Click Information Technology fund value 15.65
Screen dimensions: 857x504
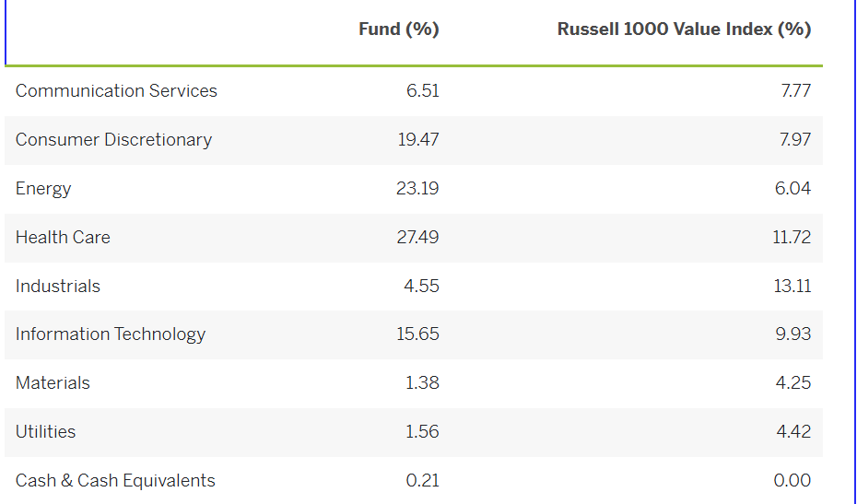tap(417, 334)
